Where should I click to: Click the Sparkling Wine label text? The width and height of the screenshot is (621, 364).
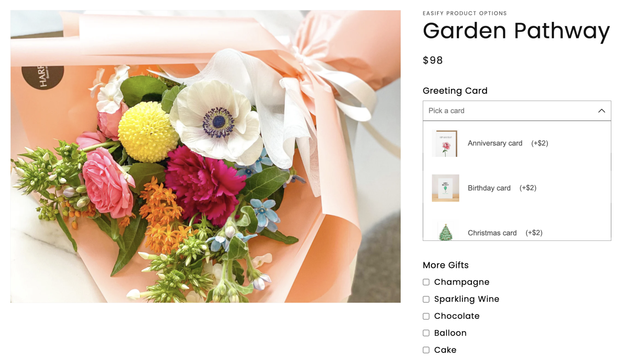467,299
